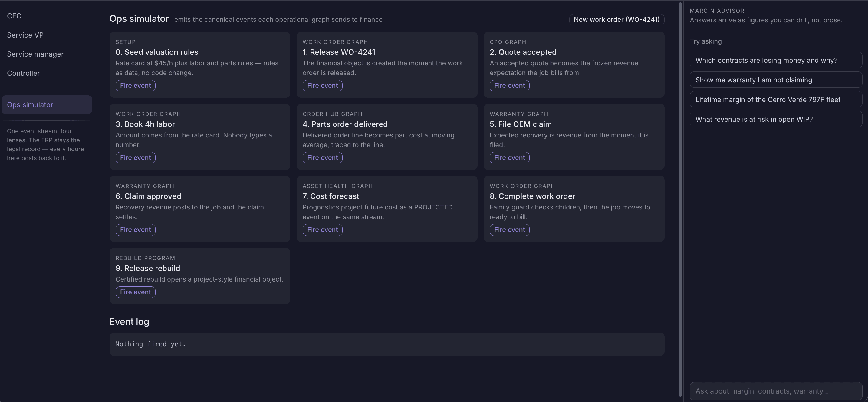Open the Controller view

(x=23, y=73)
